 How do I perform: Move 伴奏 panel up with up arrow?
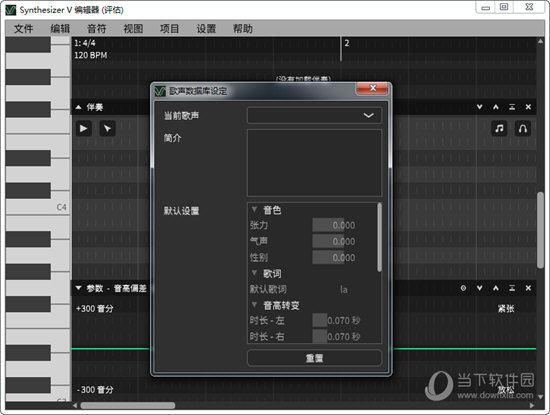[x=496, y=107]
